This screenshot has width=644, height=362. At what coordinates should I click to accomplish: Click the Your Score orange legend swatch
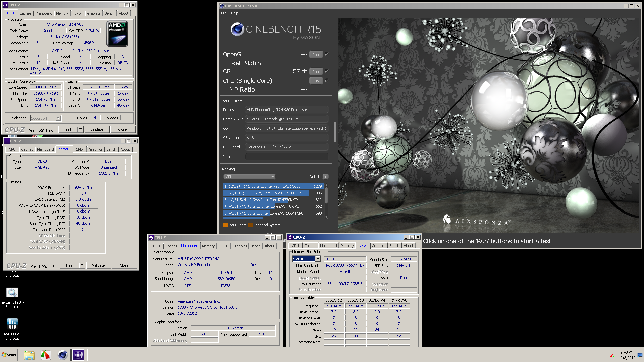(x=226, y=225)
